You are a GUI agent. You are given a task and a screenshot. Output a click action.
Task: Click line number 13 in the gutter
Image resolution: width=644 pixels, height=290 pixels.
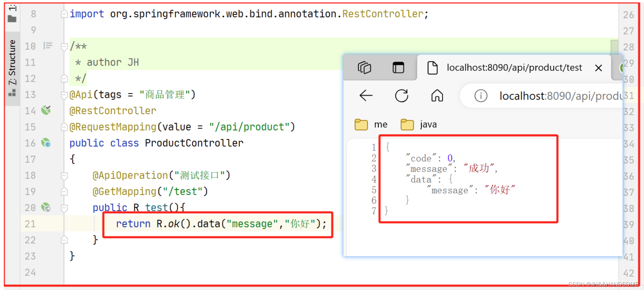tap(30, 94)
